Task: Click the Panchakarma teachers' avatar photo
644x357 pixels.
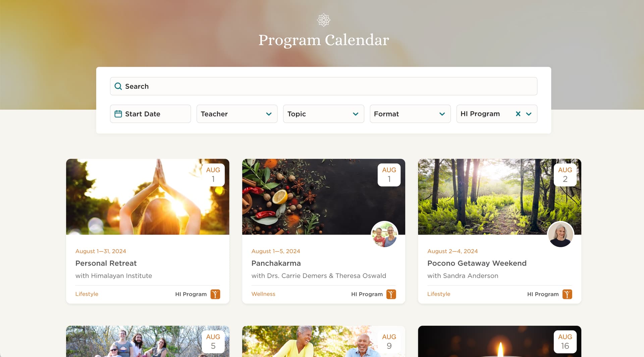Action: (x=384, y=234)
